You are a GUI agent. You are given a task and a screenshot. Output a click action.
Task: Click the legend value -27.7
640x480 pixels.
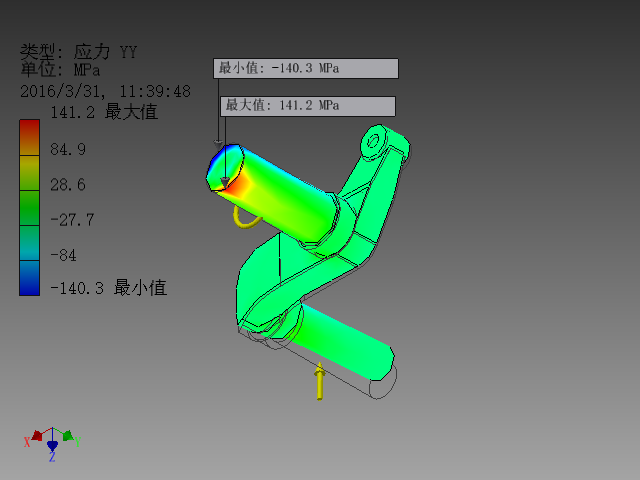coord(72,220)
